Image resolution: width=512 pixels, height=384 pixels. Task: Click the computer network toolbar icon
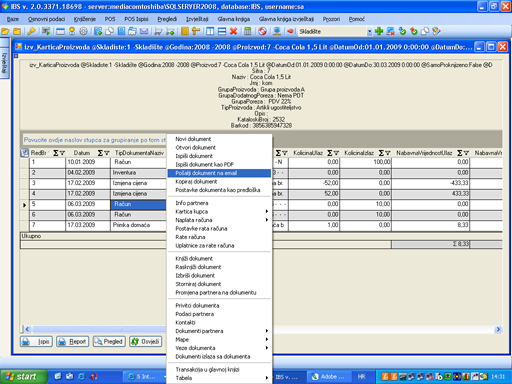pos(276,31)
